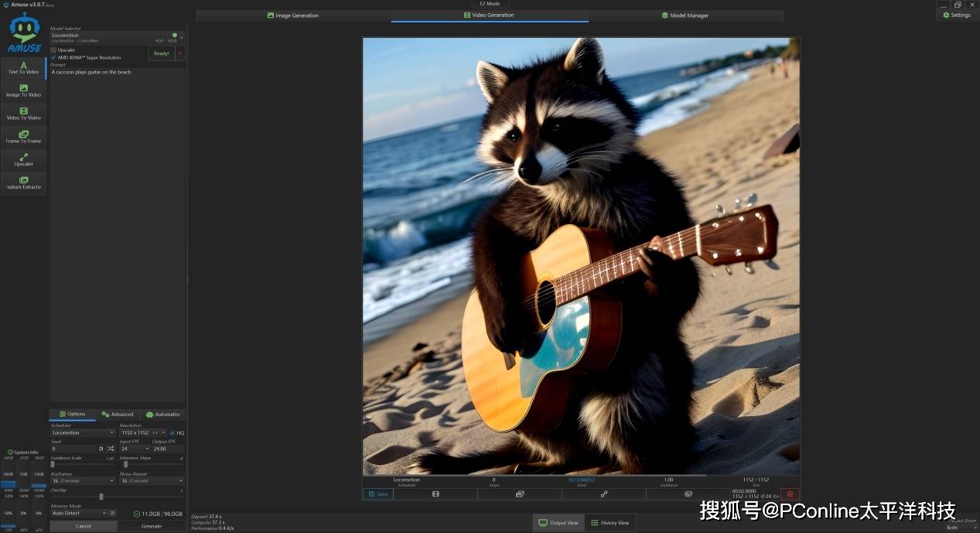Switch to the Image Generation tab
980x533 pixels.
coord(293,15)
